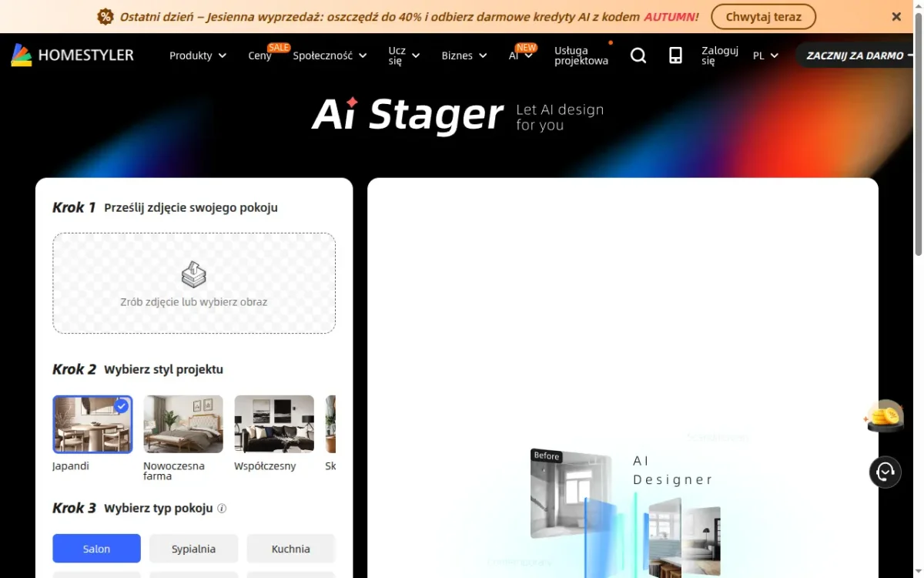The image size is (924, 578).
Task: Select the Japandi style thumbnail
Action: coord(92,424)
